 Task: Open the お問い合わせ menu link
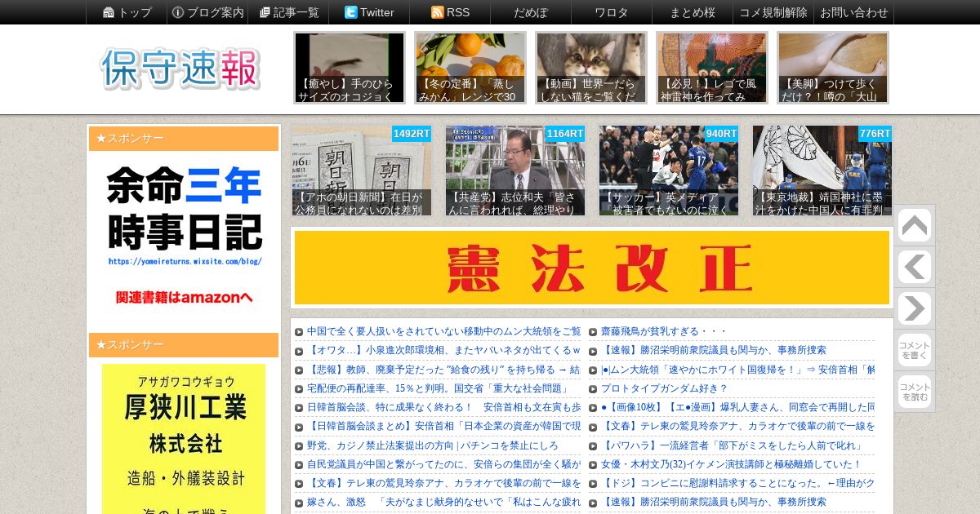[x=854, y=12]
